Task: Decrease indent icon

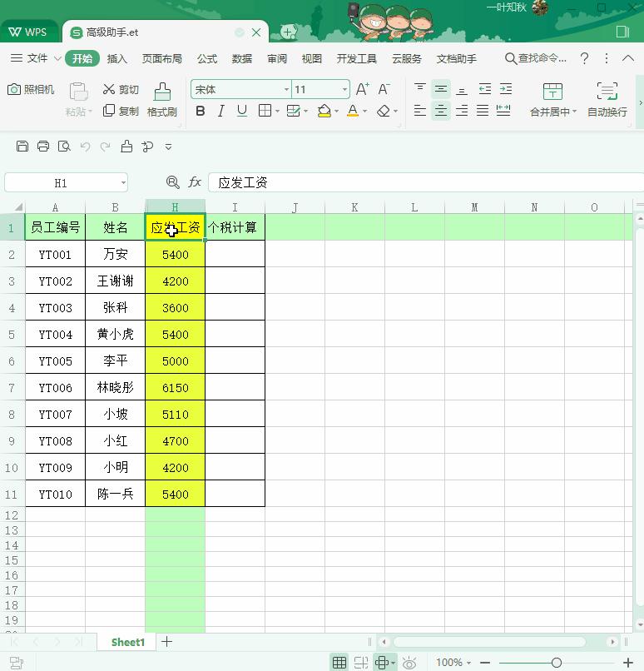Action: [x=484, y=89]
